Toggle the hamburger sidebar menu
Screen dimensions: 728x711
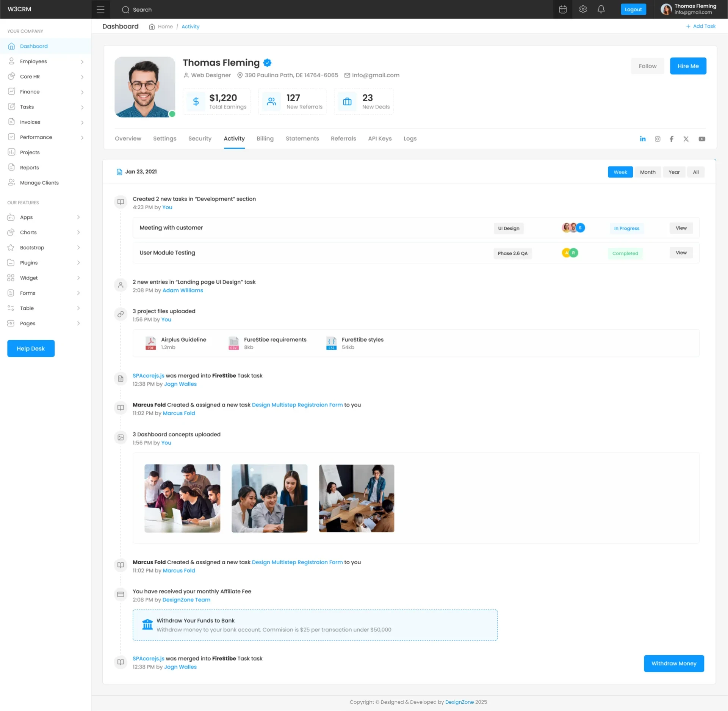tap(100, 9)
